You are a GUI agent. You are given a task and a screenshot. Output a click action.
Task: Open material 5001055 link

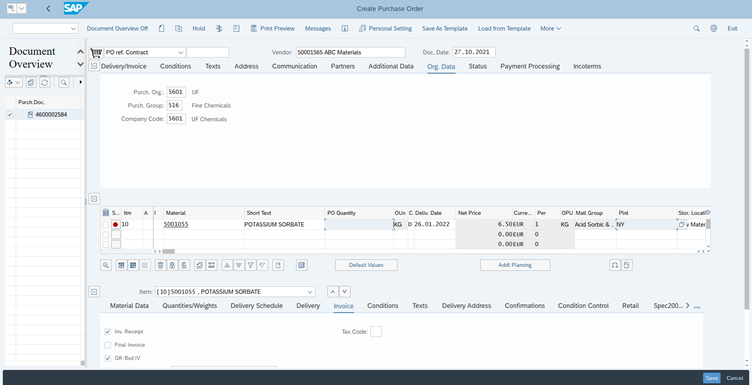click(x=176, y=224)
